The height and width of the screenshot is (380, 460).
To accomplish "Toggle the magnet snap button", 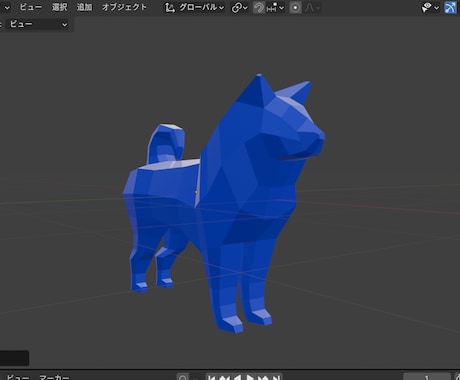I will pyautogui.click(x=259, y=7).
